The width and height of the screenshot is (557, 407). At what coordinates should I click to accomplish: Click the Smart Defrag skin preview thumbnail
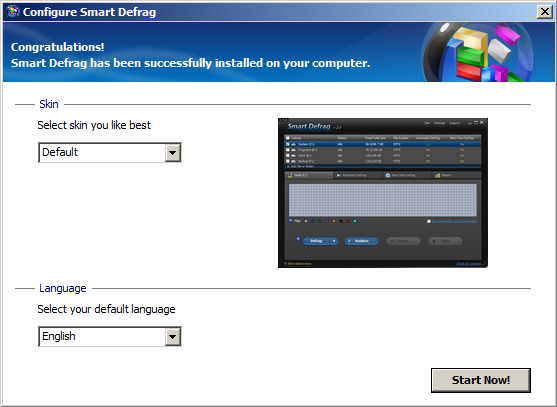click(x=383, y=193)
